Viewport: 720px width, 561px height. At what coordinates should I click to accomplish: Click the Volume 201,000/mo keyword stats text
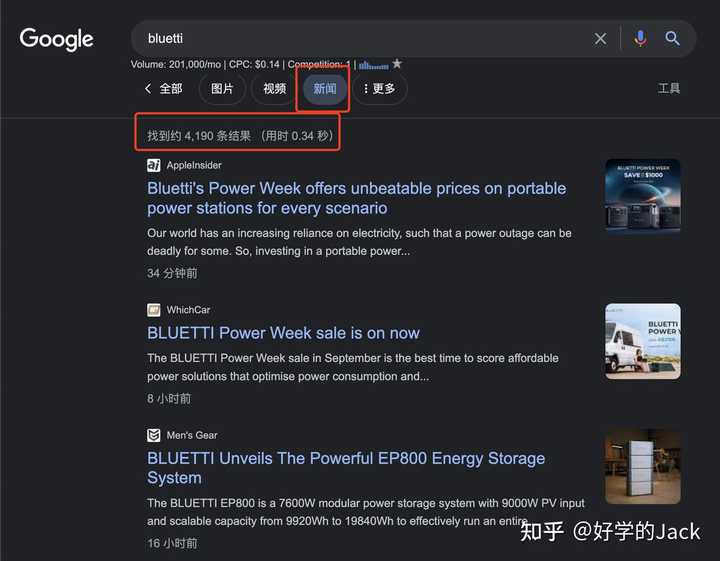coord(241,64)
